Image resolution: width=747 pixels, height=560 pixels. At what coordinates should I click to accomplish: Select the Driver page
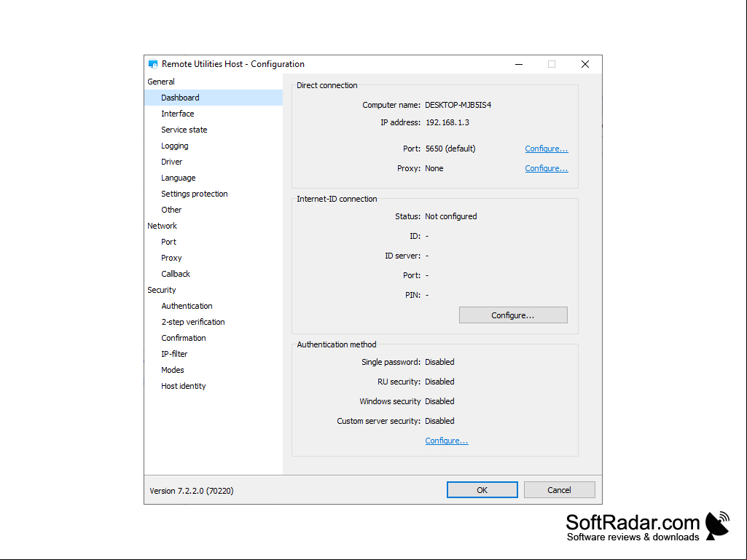pyautogui.click(x=171, y=162)
